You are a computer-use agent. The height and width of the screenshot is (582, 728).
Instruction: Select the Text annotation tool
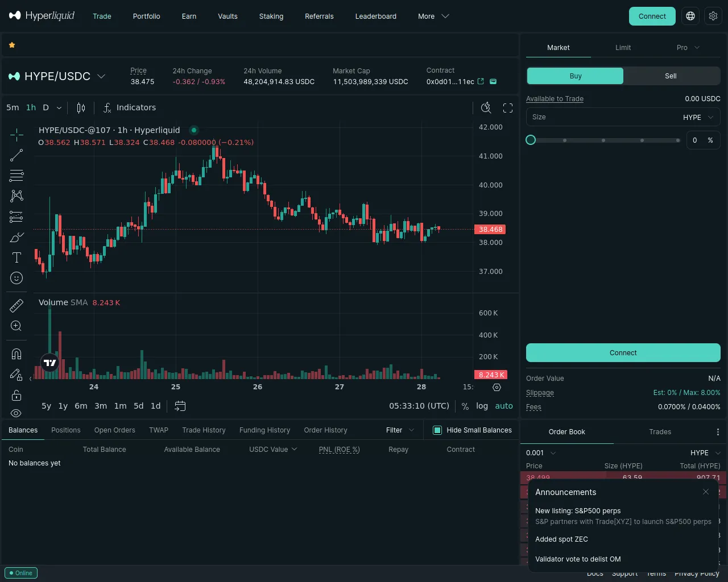[x=16, y=257]
